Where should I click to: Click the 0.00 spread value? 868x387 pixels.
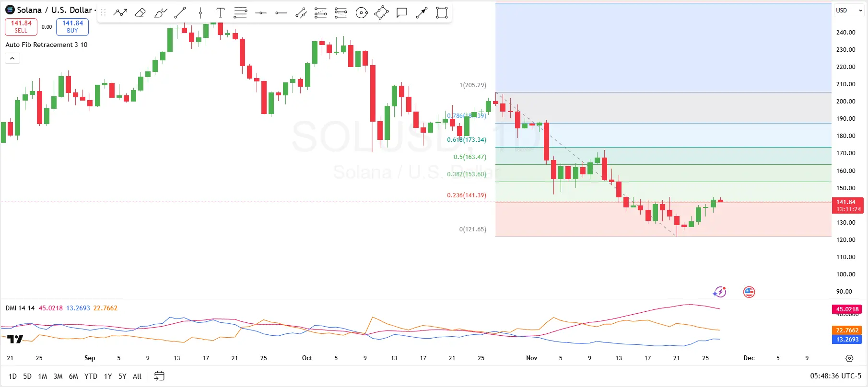point(47,27)
